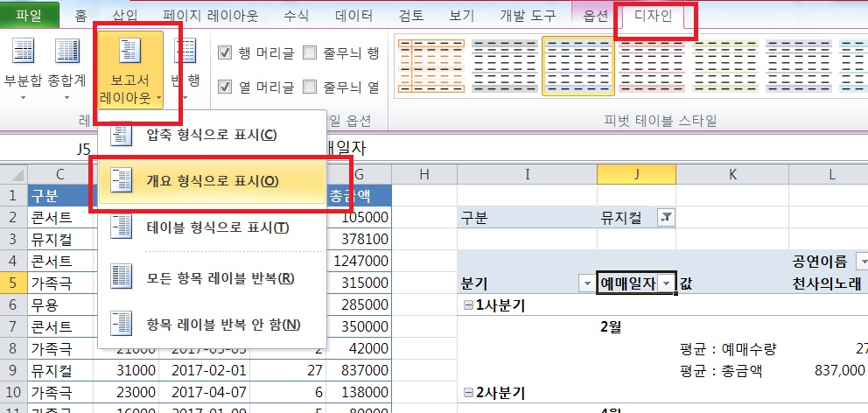Collapse the 1사분기 group
The width and height of the screenshot is (868, 413).
pos(468,304)
